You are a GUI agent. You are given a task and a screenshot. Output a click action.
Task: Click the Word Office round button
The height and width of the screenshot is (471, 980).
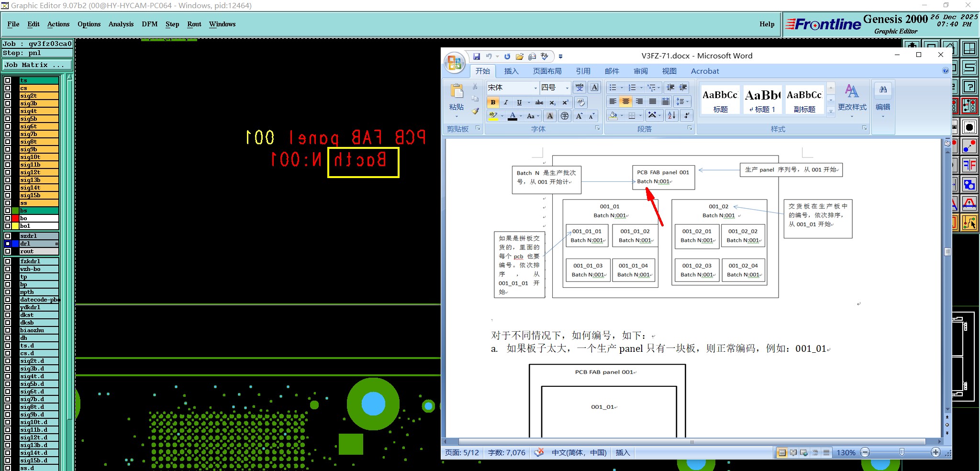coord(455,63)
